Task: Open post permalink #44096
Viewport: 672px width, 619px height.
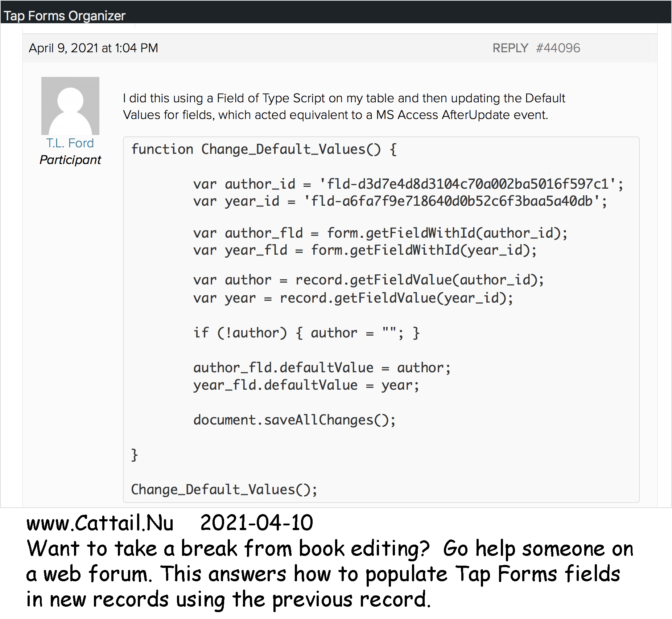Action: click(558, 48)
